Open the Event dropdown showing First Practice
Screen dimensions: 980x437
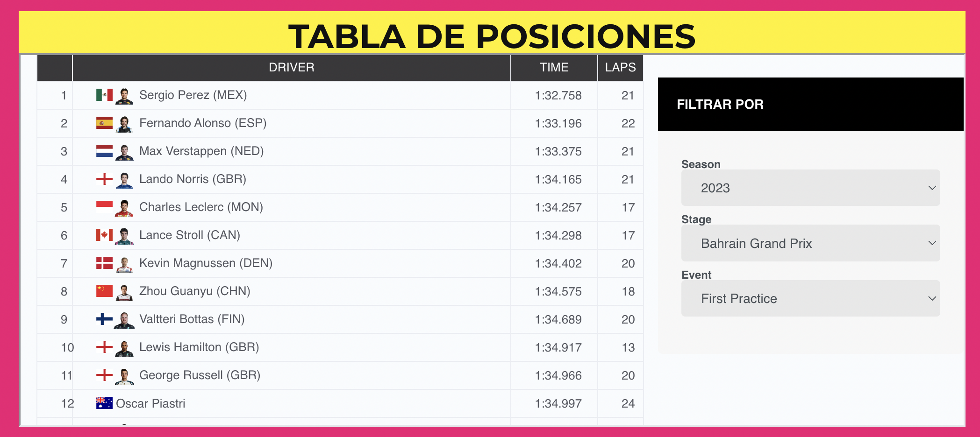[810, 298]
